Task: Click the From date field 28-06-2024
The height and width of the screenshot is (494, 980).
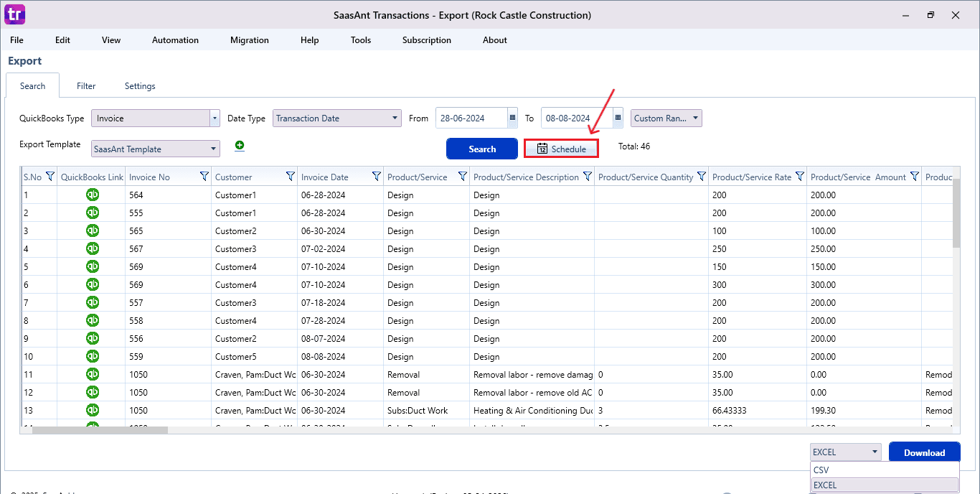Action: point(471,118)
